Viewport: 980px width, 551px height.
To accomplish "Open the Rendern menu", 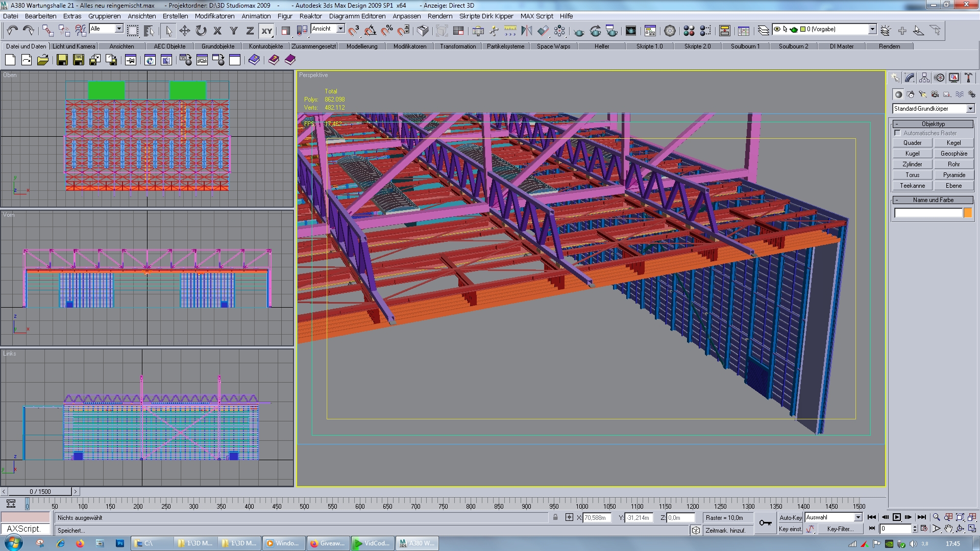I will (439, 16).
